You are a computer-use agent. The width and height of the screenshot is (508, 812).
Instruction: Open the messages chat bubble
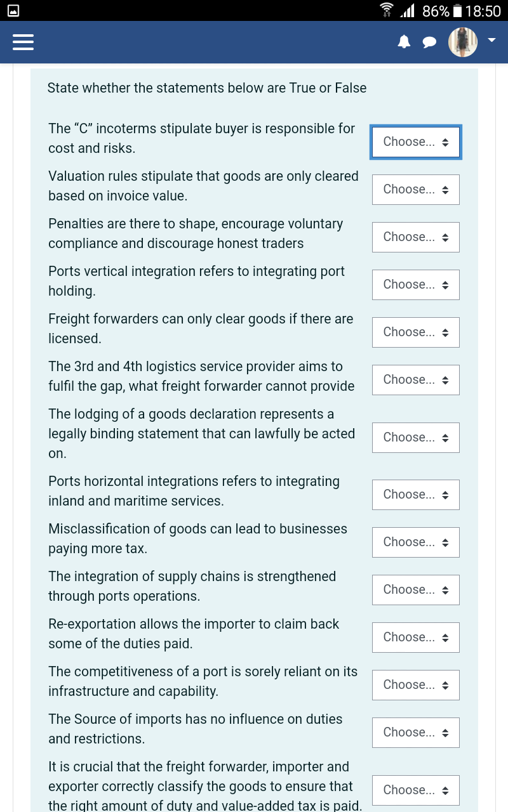(430, 43)
